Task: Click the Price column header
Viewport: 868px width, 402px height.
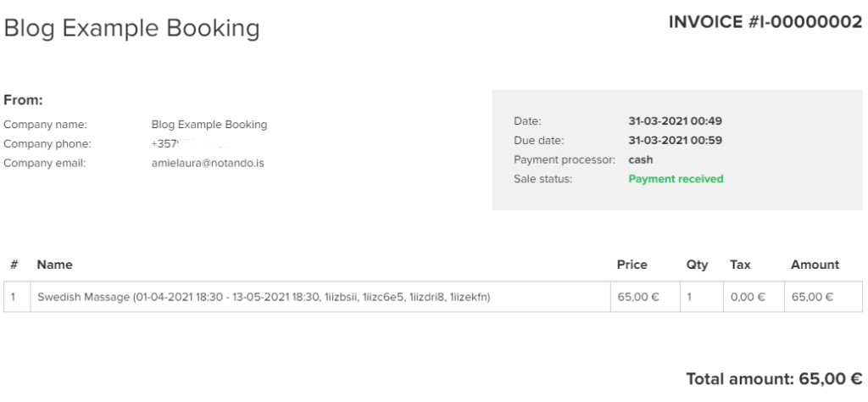Action: (x=632, y=265)
